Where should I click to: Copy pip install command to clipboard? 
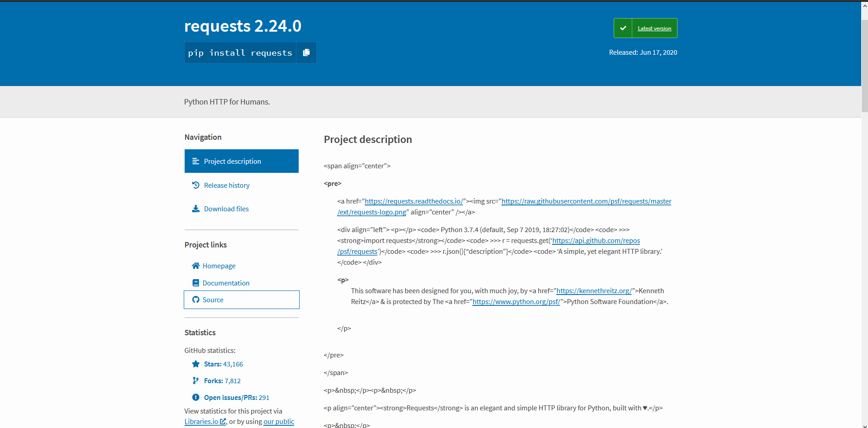[x=306, y=52]
